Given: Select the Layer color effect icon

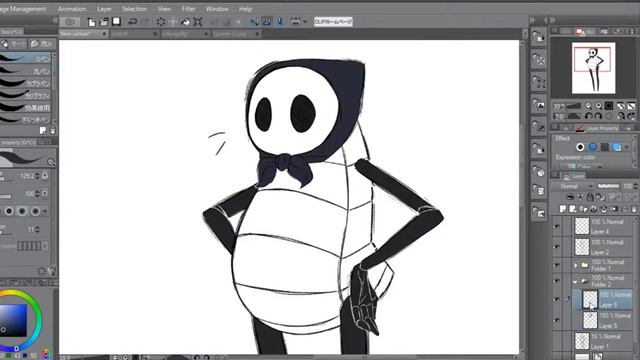Looking at the screenshot, I should [x=617, y=147].
